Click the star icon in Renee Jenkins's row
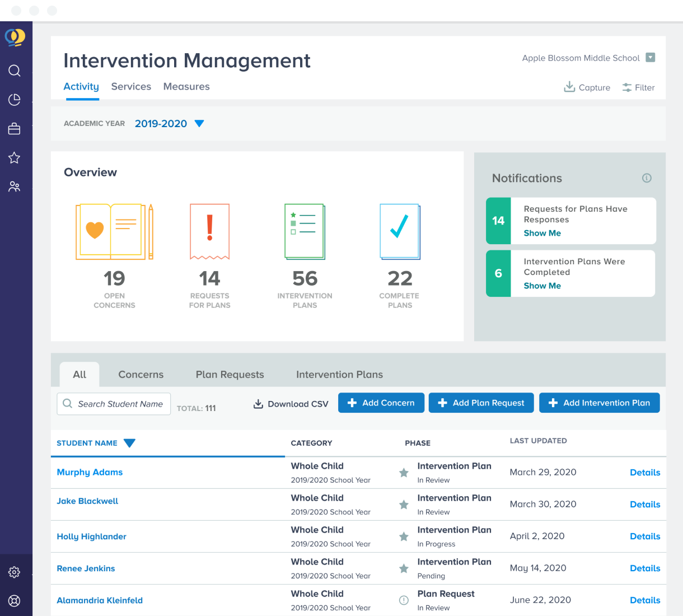Screen dimensions: 683x616 [x=404, y=568]
